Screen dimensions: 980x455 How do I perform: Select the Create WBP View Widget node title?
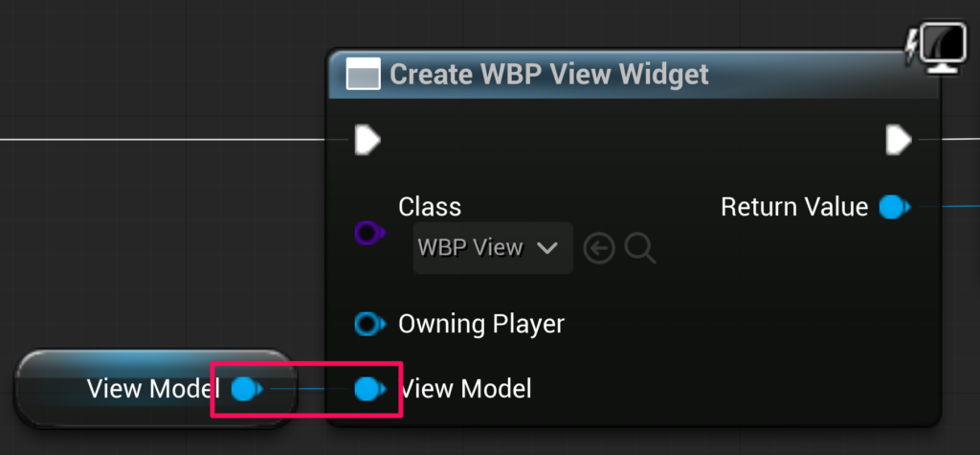pyautogui.click(x=549, y=74)
